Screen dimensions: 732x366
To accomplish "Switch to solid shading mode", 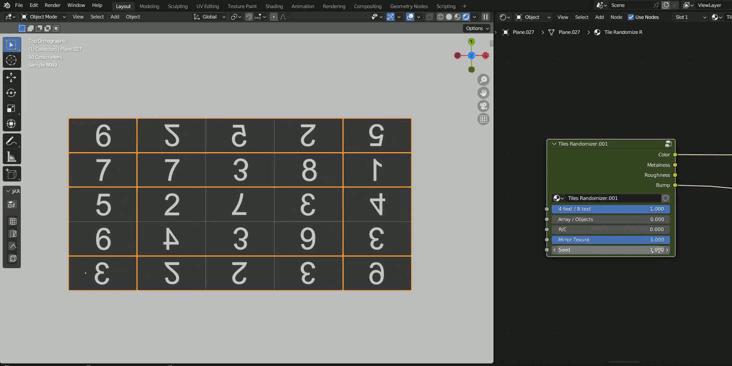I will pyautogui.click(x=449, y=17).
